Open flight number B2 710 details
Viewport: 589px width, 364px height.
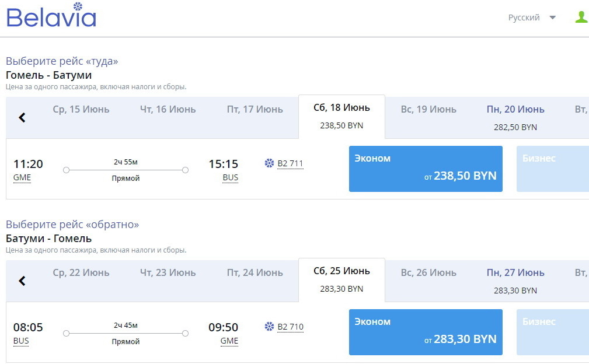(x=290, y=327)
